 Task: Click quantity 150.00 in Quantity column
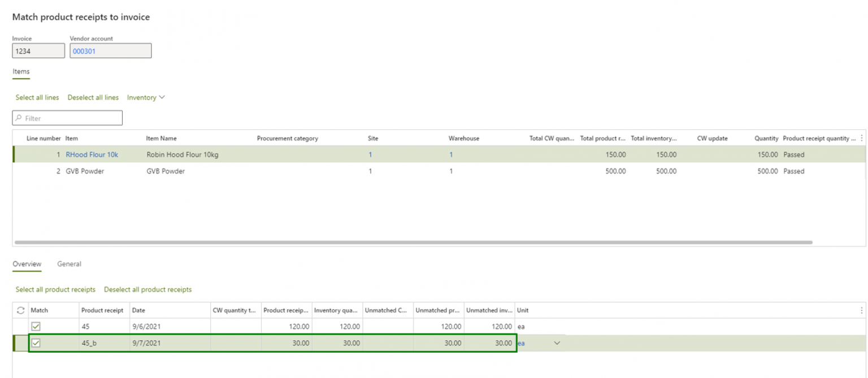coord(767,155)
